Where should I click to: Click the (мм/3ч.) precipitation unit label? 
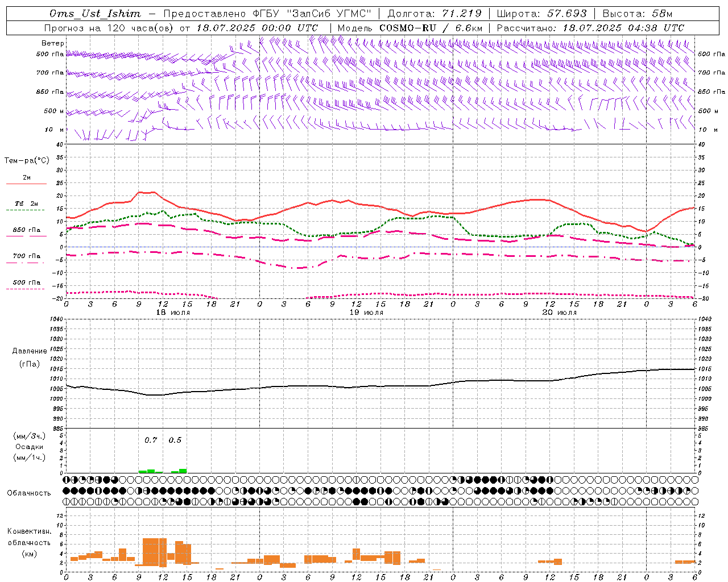pyautogui.click(x=29, y=436)
